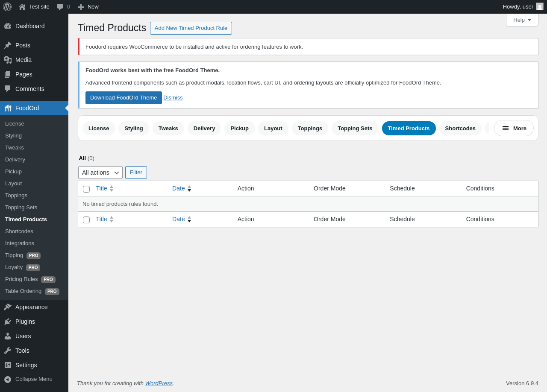Open the user avatar in admin bar

coord(540,6)
